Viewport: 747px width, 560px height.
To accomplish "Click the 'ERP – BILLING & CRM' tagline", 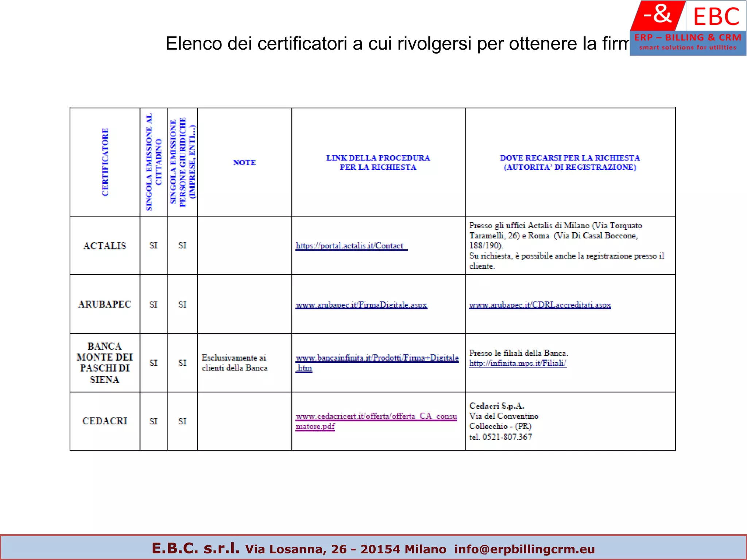I will click(688, 38).
